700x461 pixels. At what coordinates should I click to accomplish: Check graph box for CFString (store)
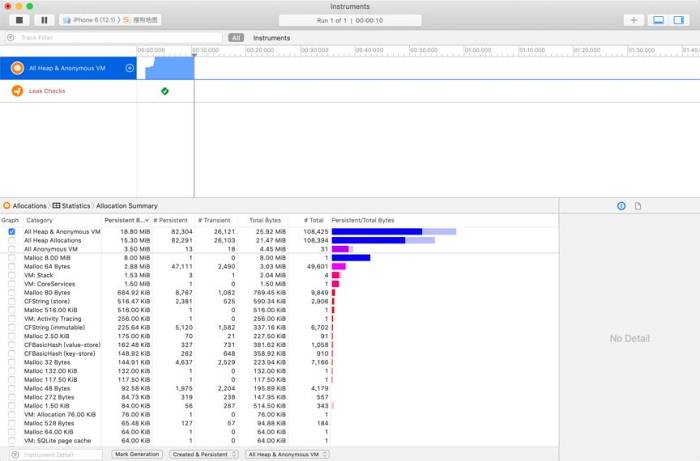click(x=12, y=301)
